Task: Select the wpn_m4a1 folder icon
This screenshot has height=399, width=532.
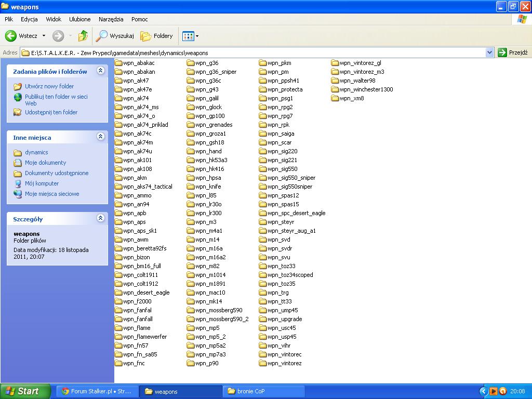Action: click(x=190, y=231)
